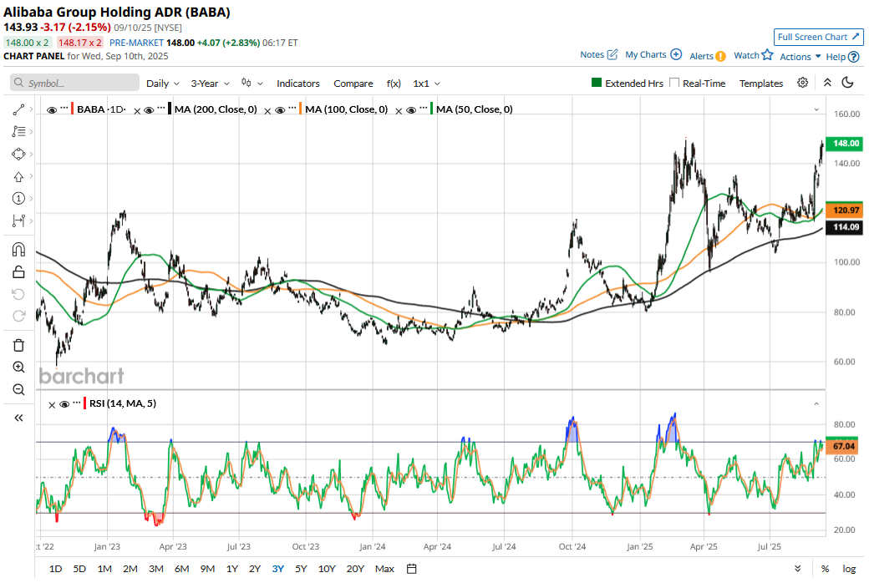Toggle log scale button

point(848,569)
